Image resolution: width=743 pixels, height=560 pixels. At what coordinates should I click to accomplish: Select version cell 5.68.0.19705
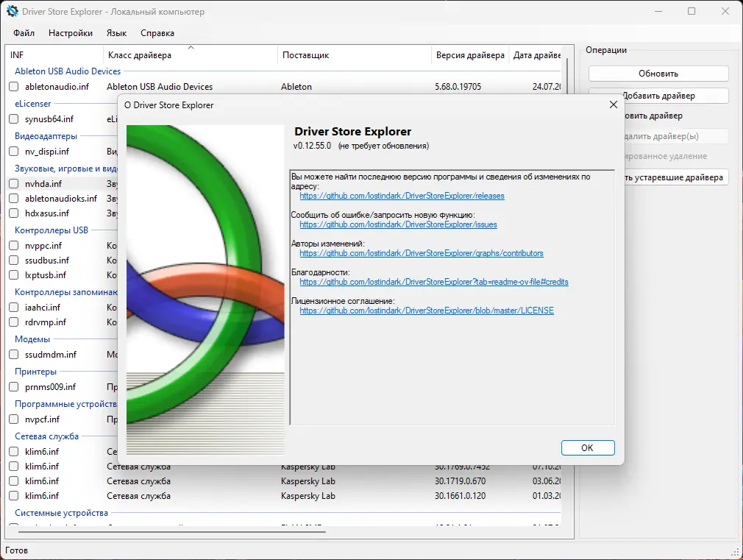pyautogui.click(x=458, y=87)
